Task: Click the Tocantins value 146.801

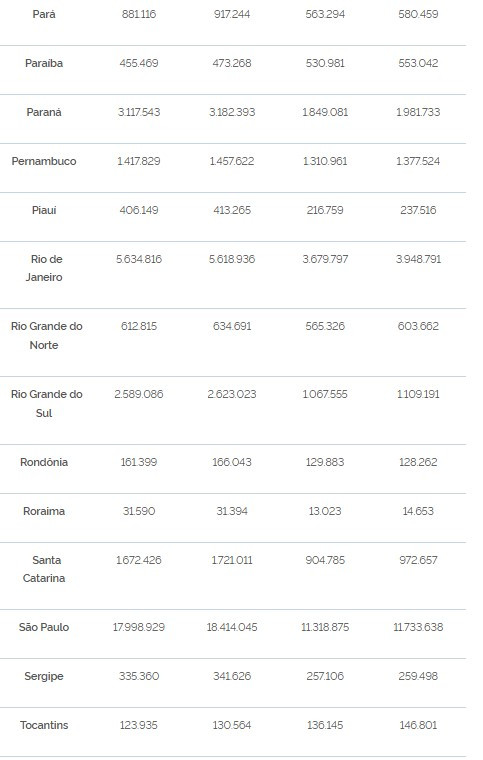Action: pyautogui.click(x=418, y=725)
